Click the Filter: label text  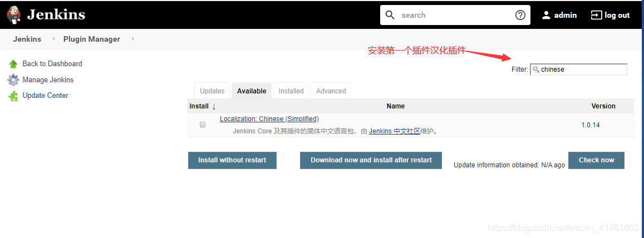click(519, 70)
